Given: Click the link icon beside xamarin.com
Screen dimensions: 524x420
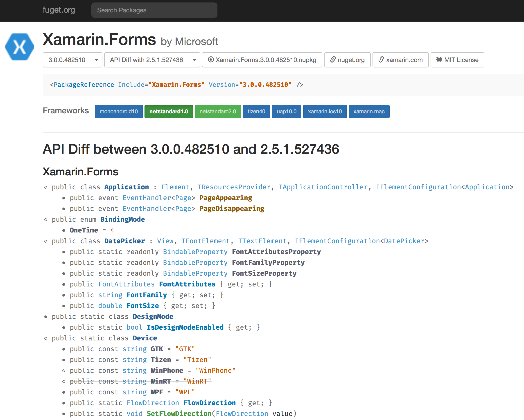Looking at the screenshot, I should click(381, 60).
